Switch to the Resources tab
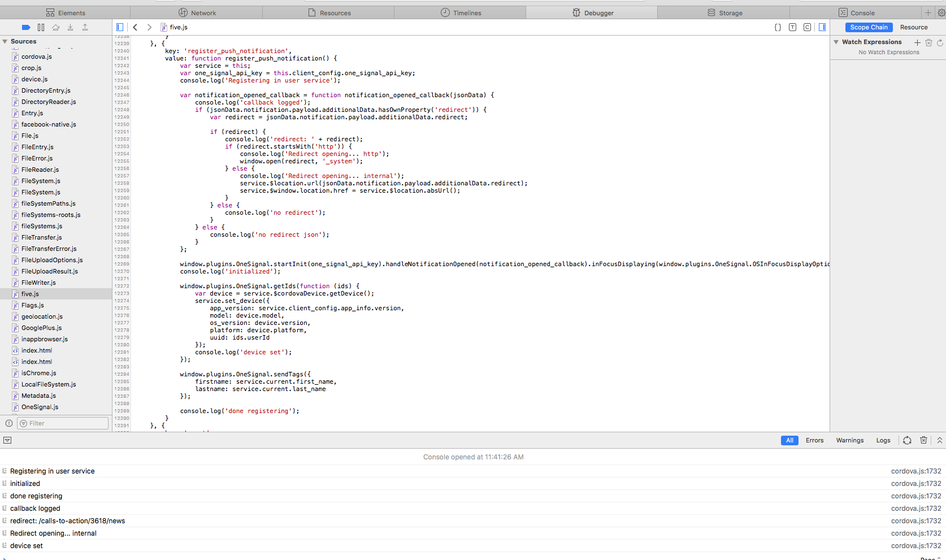The width and height of the screenshot is (946, 560). pos(329,12)
